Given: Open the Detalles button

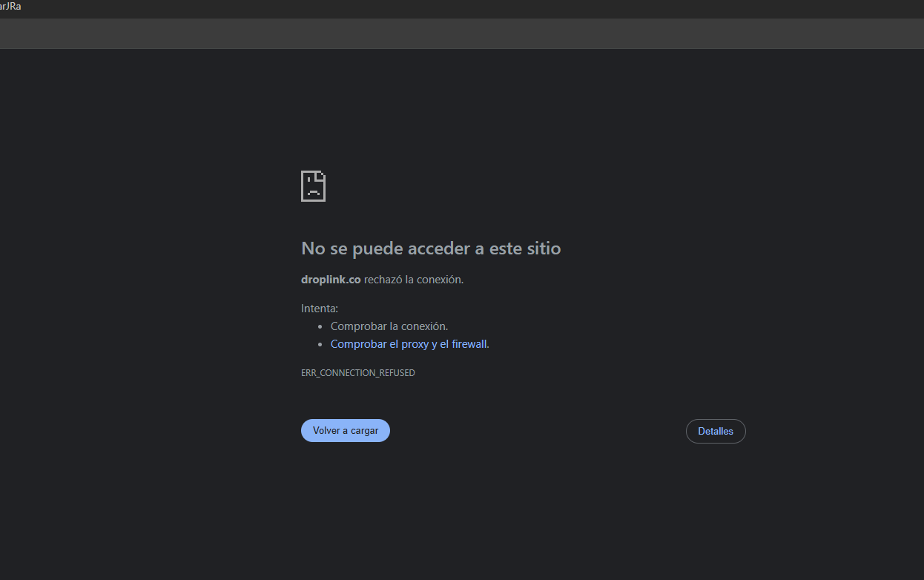Looking at the screenshot, I should click(716, 432).
